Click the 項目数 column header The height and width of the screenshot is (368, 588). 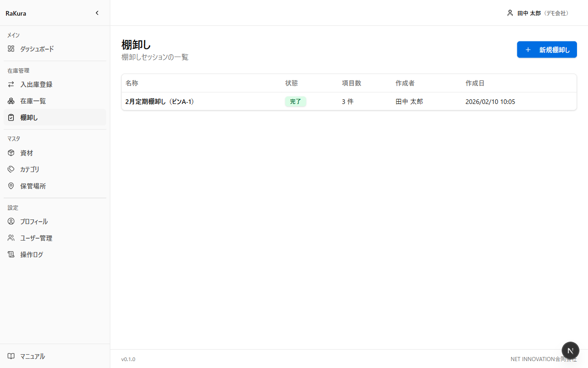(351, 83)
